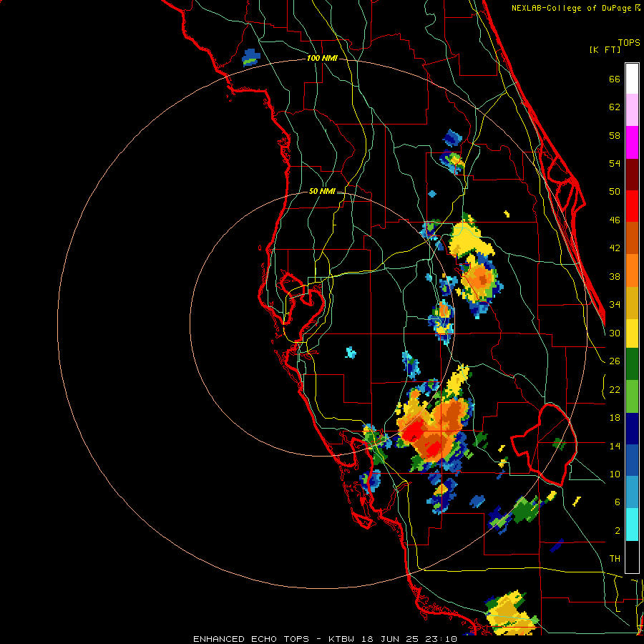644x644 pixels.
Task: Click the "50 NMI" range ring label
Action: point(322,191)
